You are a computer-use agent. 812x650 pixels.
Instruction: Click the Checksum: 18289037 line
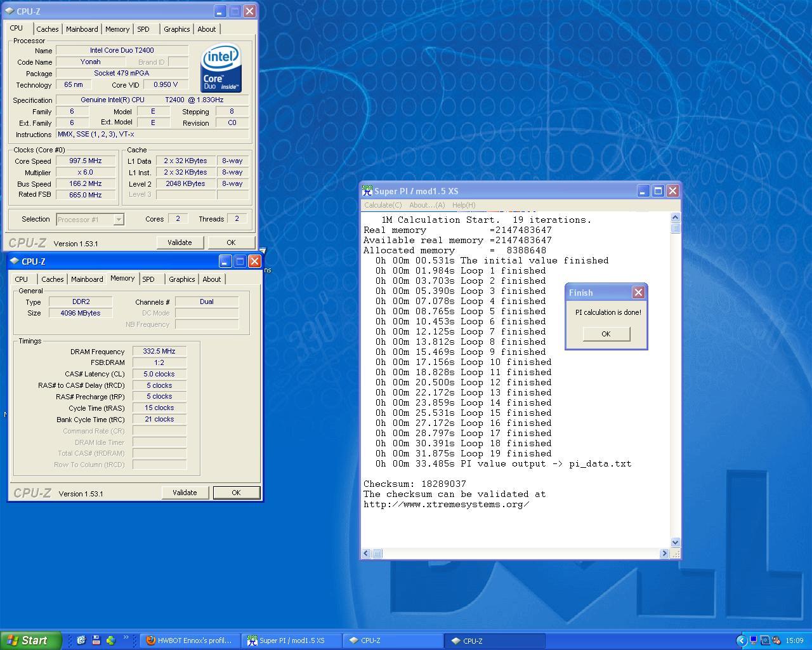click(415, 484)
